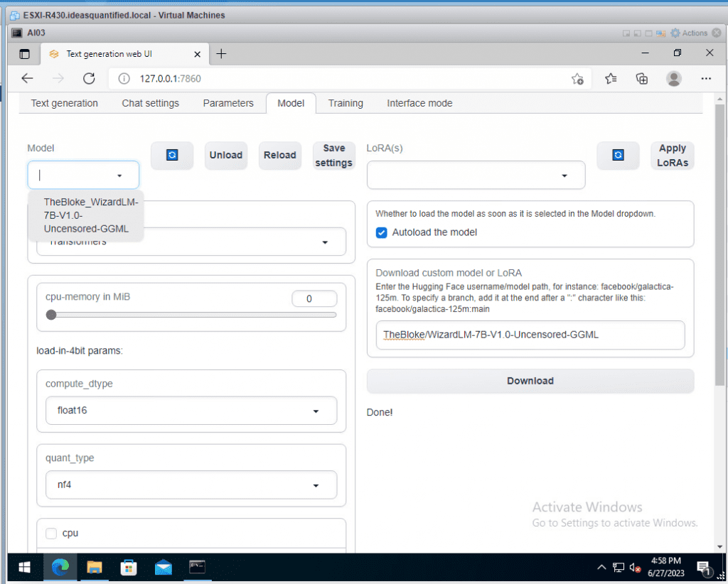Open the Windows Start menu
The height and width of the screenshot is (584, 728).
coord(25,567)
